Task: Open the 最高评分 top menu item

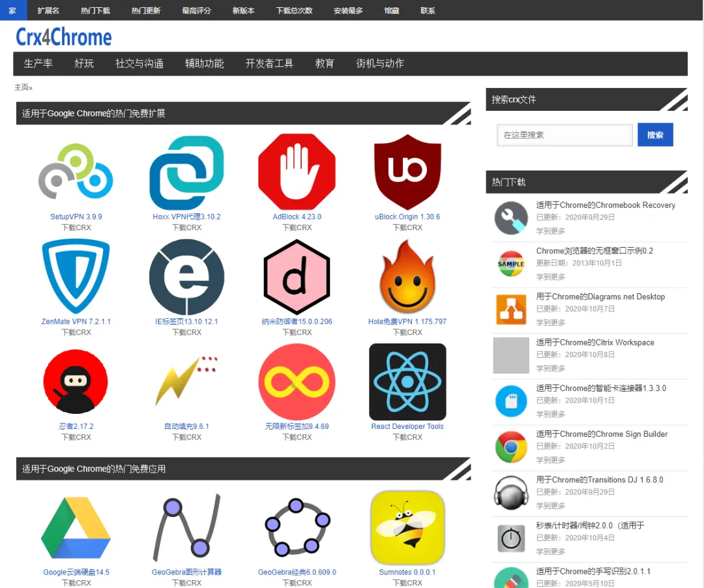Action: [196, 10]
